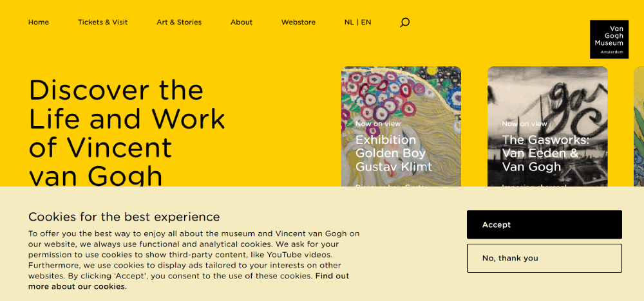Screen dimensions: 644x301
Task: Click The Gasworks: Van Eeden & Van Gogh title
Action: click(x=545, y=153)
